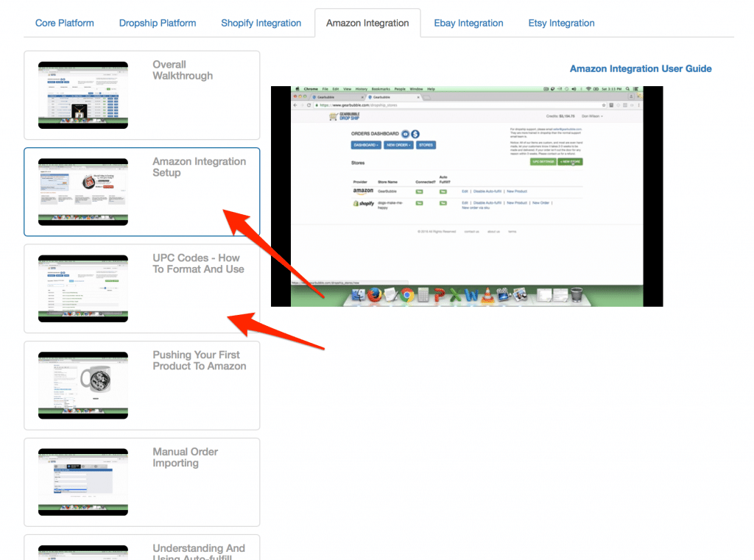Image resolution: width=754 pixels, height=560 pixels.
Task: Select the Amazon Integration Setup video thumbnail
Action: (83, 191)
